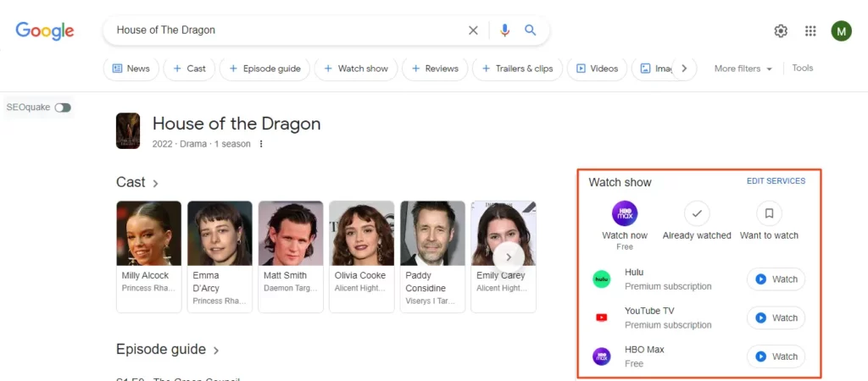Select the Trailers & clips filter chip
The width and height of the screenshot is (868, 381).
coord(517,69)
